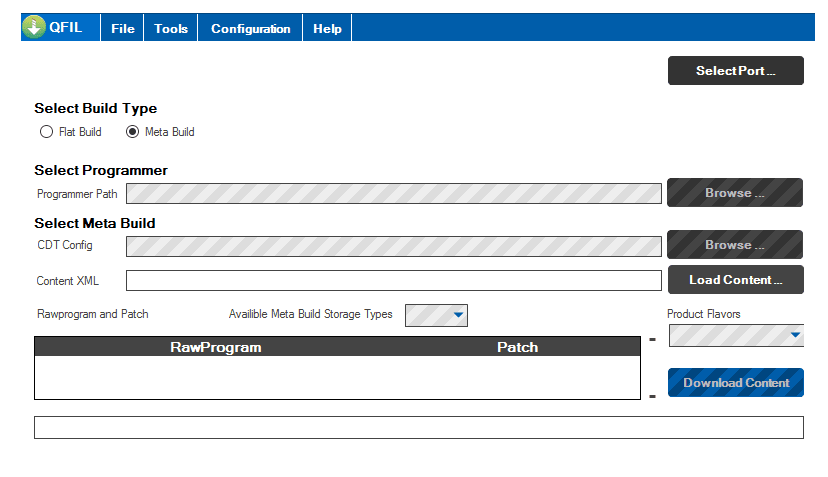Image resolution: width=828 pixels, height=477 pixels.
Task: Click the Download Content button
Action: tap(736, 382)
